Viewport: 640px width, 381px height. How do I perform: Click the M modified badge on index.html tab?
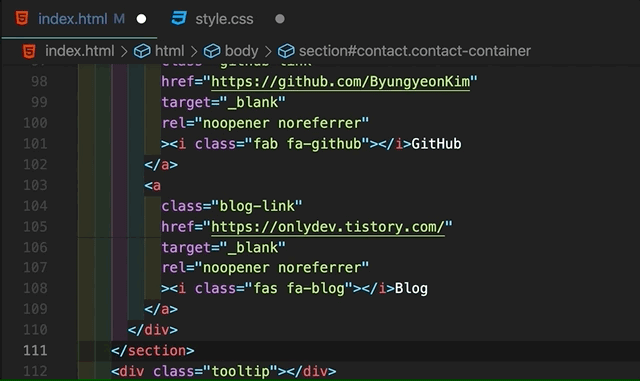coord(119,19)
